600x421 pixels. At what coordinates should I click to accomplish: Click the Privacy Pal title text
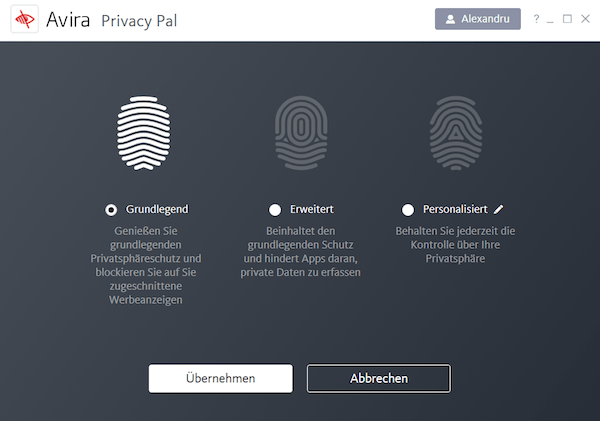[139, 21]
